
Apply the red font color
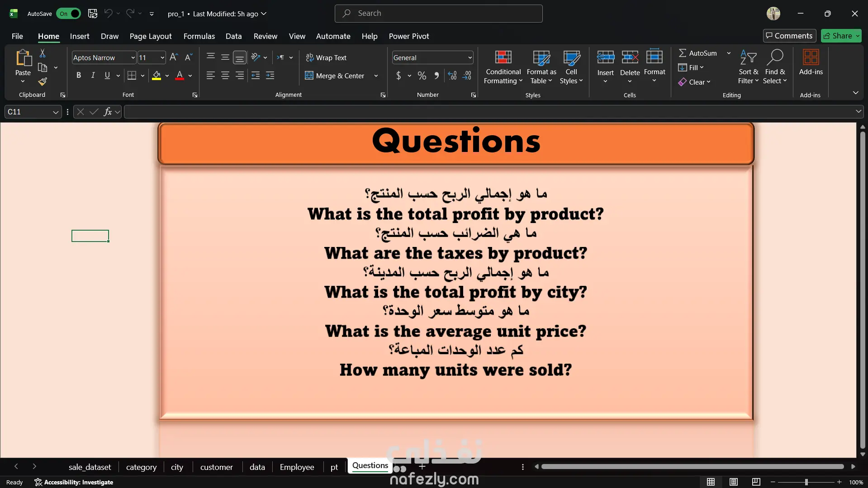(x=180, y=76)
